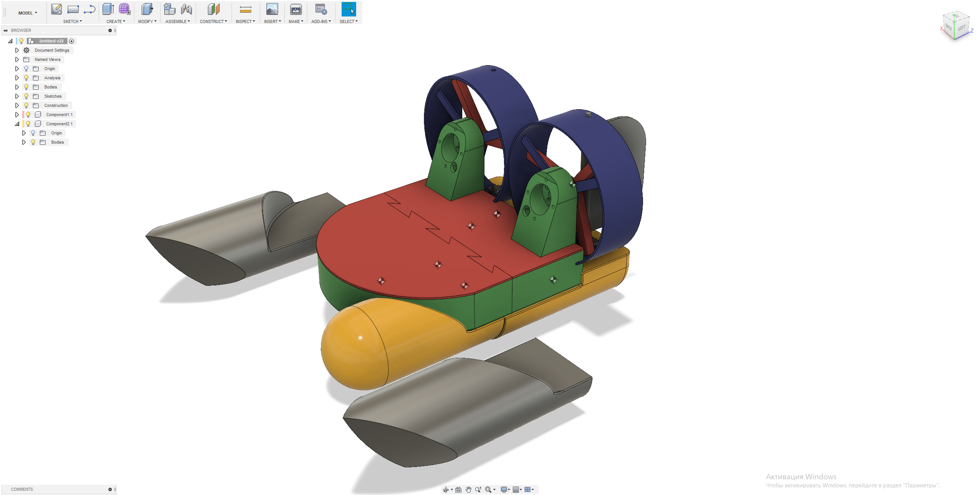The image size is (980, 495).
Task: Toggle Construction folder visibility bulb
Action: pos(26,105)
